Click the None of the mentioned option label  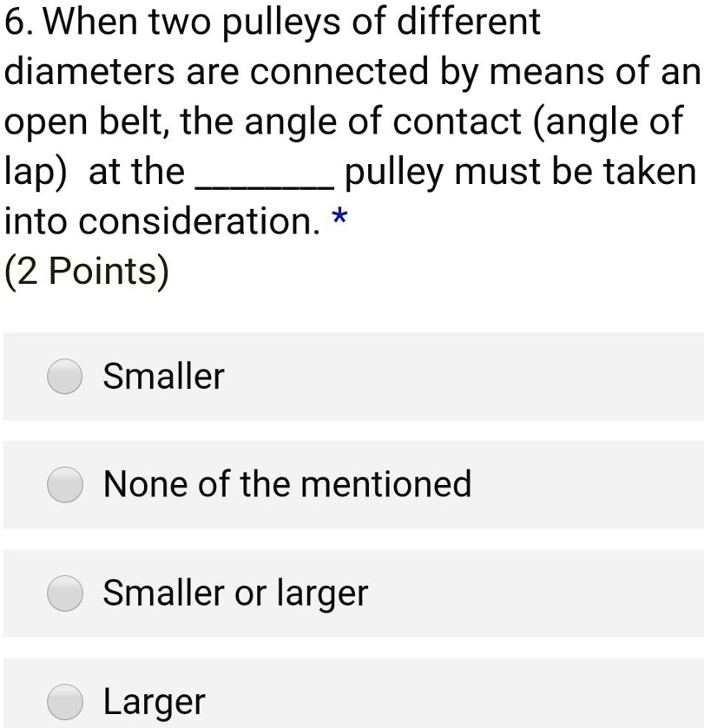(287, 486)
